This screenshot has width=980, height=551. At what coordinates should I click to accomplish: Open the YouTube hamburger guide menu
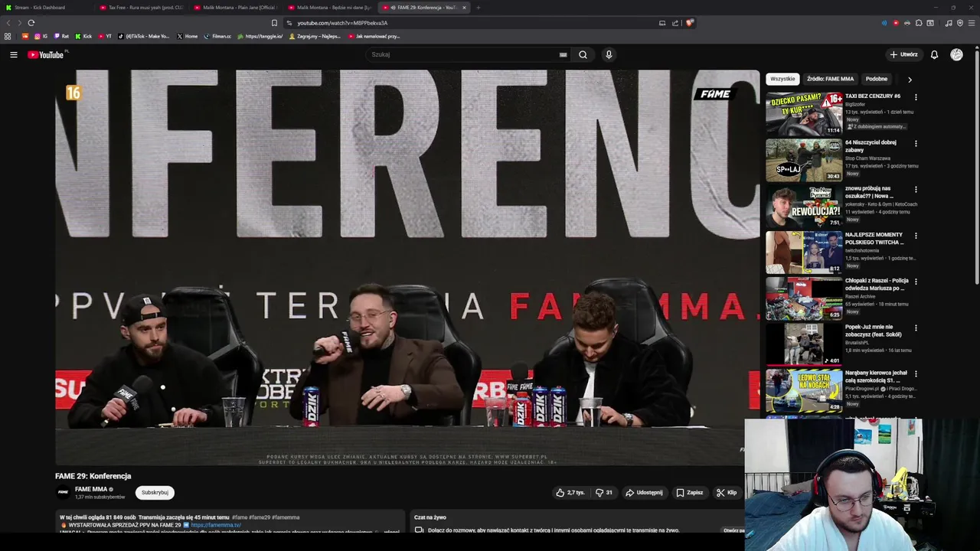pos(13,54)
